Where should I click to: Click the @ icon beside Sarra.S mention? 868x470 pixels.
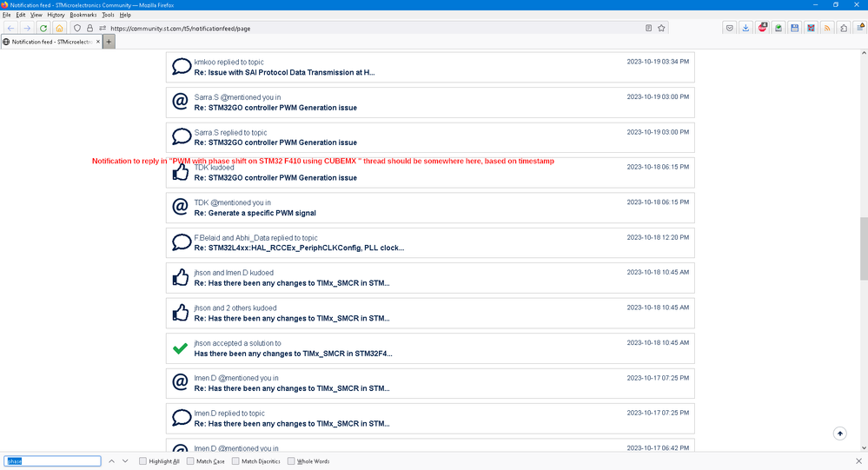click(x=181, y=102)
